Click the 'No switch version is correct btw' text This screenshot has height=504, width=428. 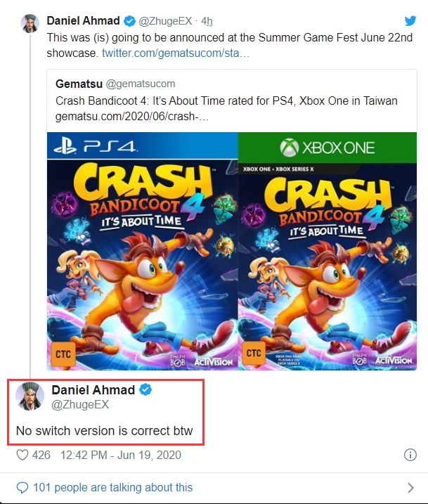[105, 431]
